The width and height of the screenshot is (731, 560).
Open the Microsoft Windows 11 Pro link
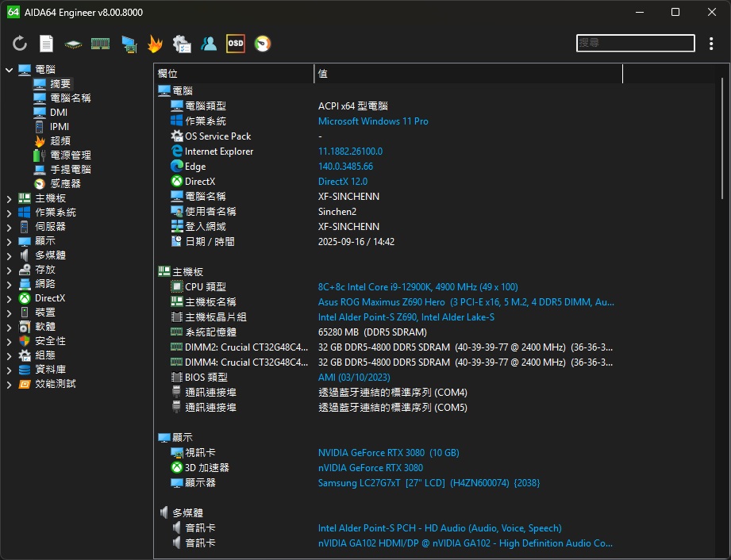pyautogui.click(x=373, y=121)
